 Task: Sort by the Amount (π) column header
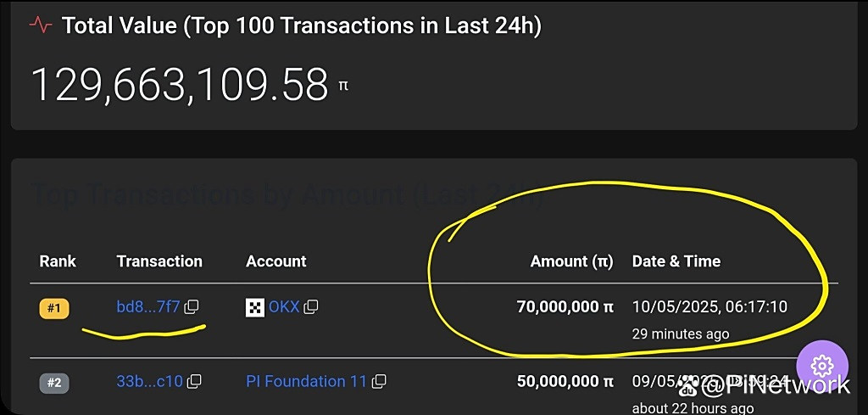[x=572, y=261]
